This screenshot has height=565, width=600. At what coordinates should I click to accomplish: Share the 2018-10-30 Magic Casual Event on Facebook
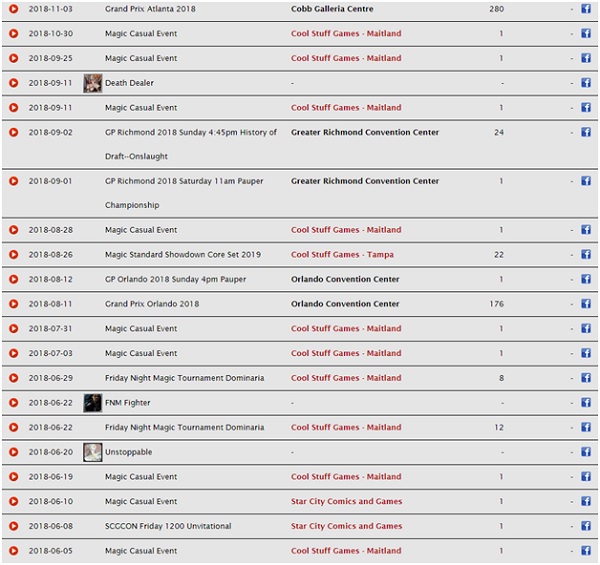[x=586, y=34]
